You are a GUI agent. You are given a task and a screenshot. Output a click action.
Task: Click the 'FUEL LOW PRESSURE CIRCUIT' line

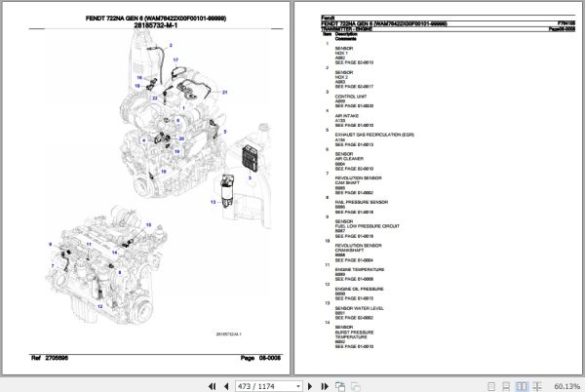(368, 226)
